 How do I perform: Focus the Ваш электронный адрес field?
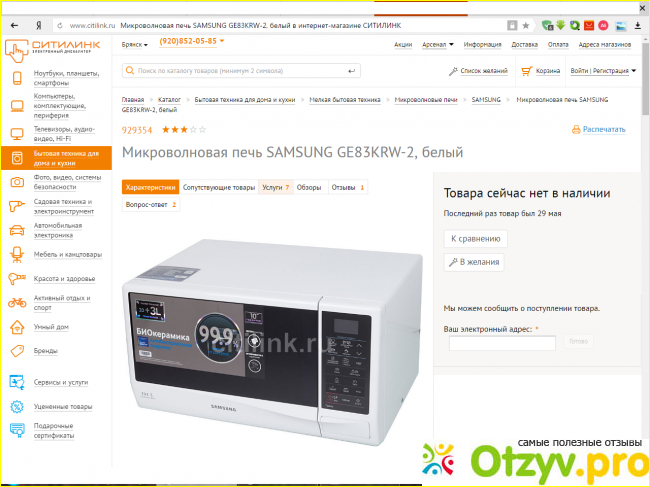[x=502, y=343]
